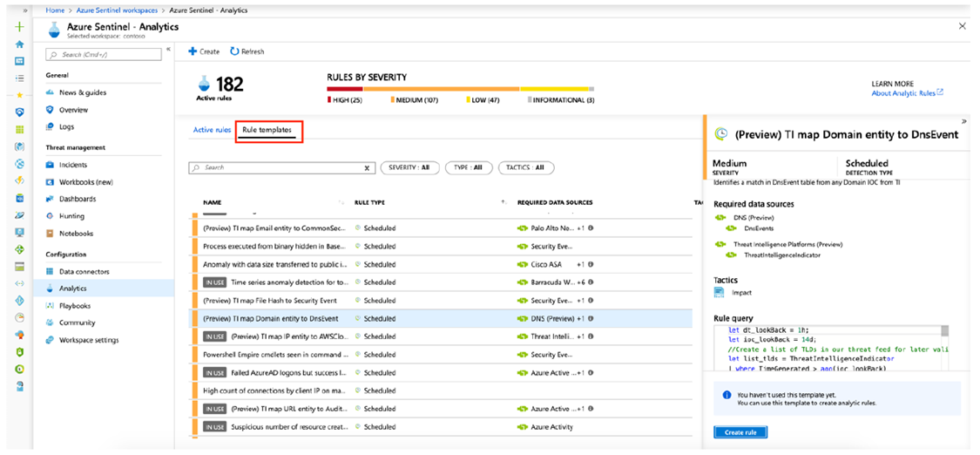The width and height of the screenshot is (980, 455).
Task: Open the TYPE : All filter
Action: [469, 167]
